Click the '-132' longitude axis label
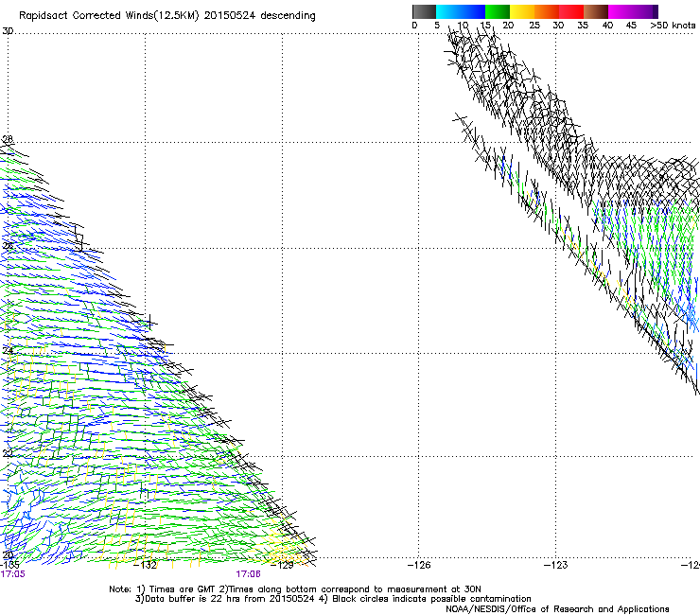Screen dimensions: 700x615 146,565
